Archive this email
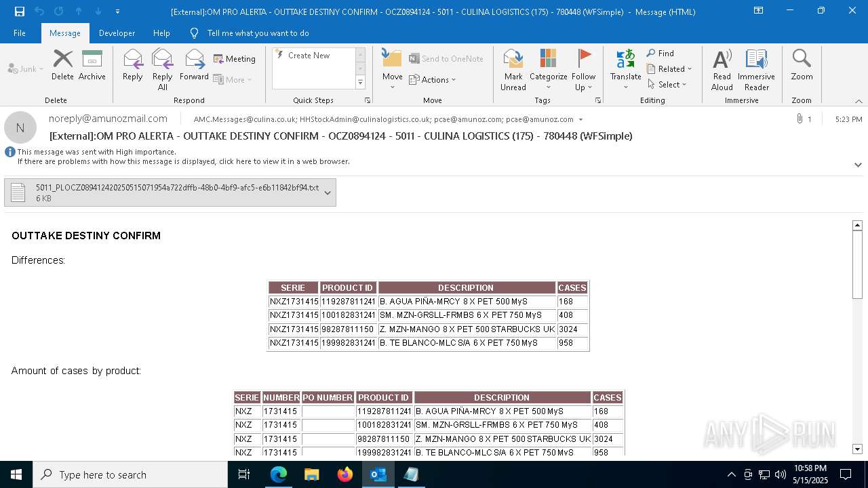The height and width of the screenshot is (488, 868). pyautogui.click(x=92, y=66)
